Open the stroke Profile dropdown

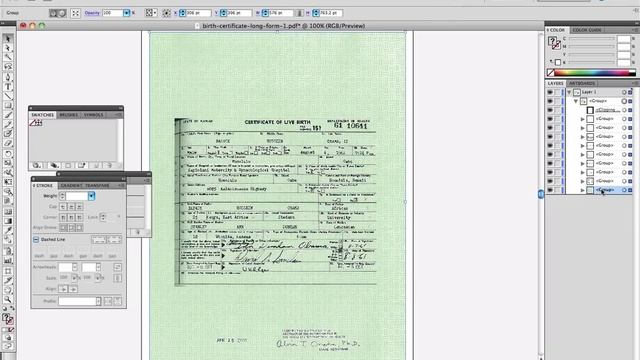pyautogui.click(x=98, y=301)
